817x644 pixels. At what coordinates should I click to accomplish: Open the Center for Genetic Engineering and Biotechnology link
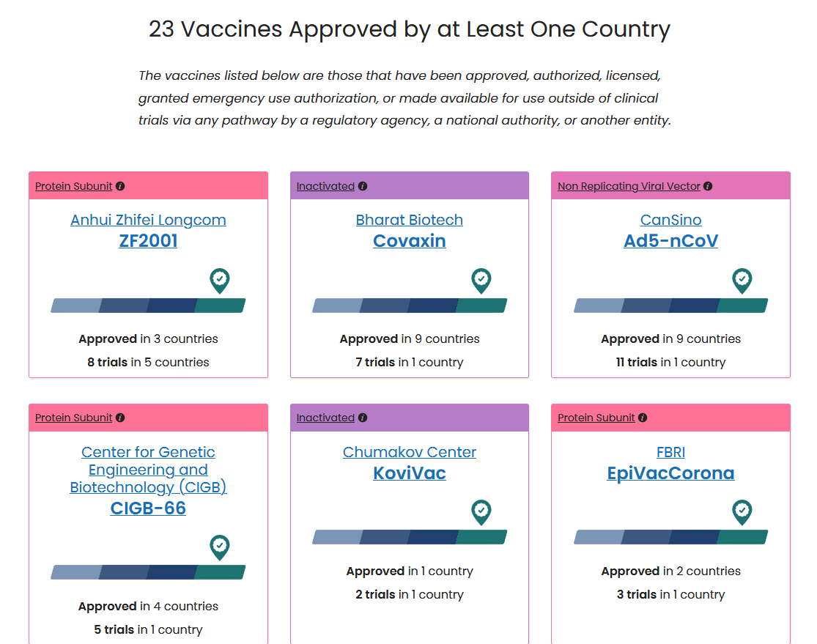[x=149, y=470]
